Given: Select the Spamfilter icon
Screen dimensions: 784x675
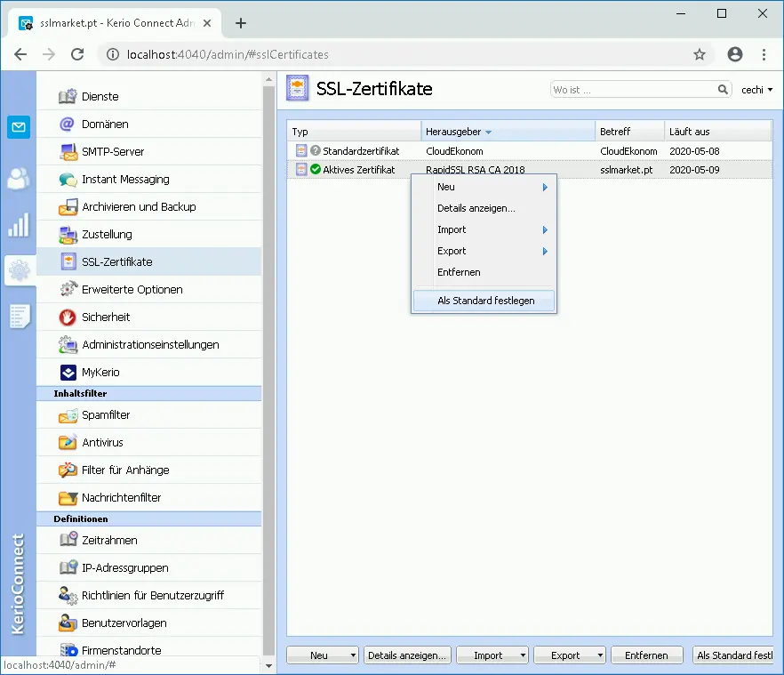Looking at the screenshot, I should 68,415.
